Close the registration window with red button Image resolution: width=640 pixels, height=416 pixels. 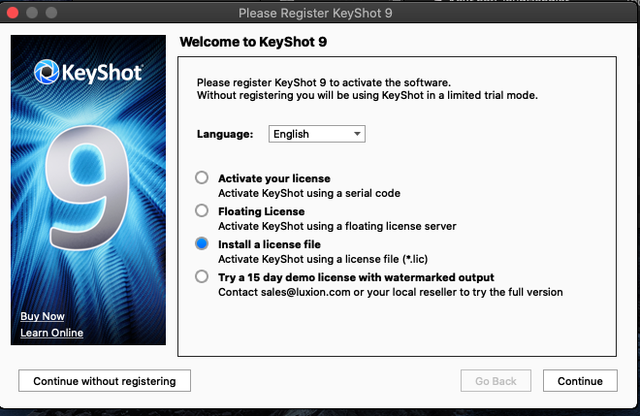coord(12,13)
